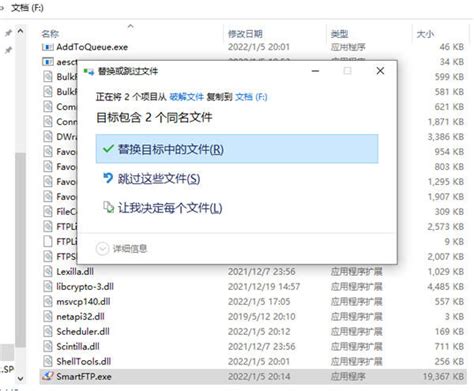The width and height of the screenshot is (474, 391).
Task: Select the file name SmartFTP.exe
Action: tap(84, 377)
